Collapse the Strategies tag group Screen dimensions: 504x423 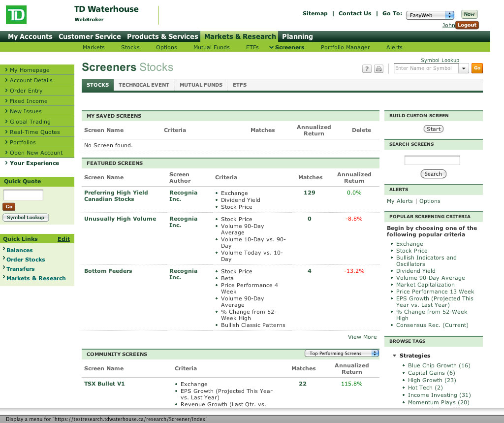[394, 356]
